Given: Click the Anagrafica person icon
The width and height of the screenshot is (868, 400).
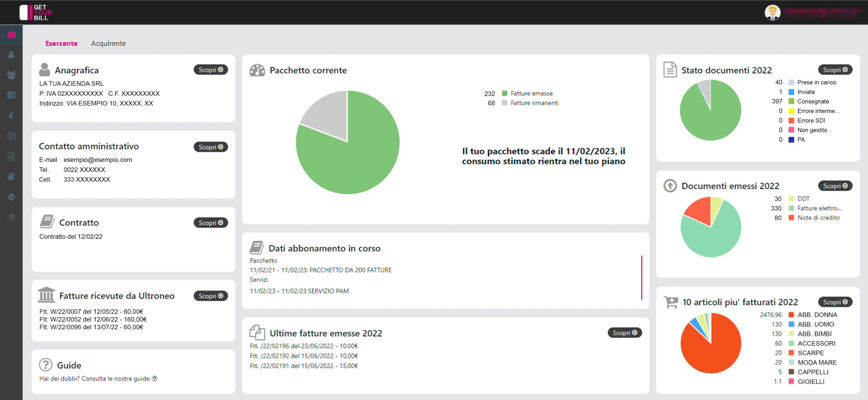Looking at the screenshot, I should click(x=44, y=69).
